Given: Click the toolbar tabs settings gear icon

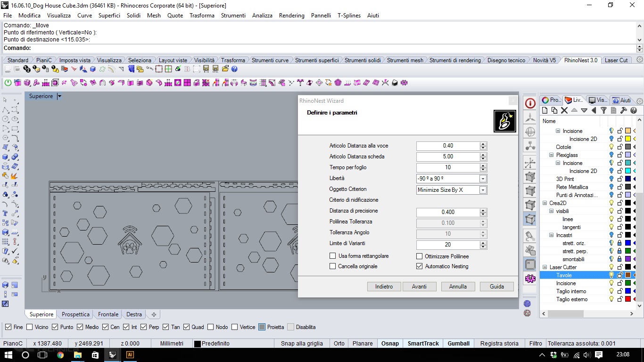Looking at the screenshot, I should pos(640,60).
